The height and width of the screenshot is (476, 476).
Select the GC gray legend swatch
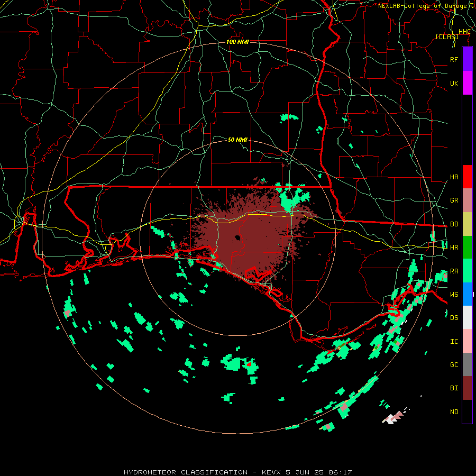click(x=467, y=364)
